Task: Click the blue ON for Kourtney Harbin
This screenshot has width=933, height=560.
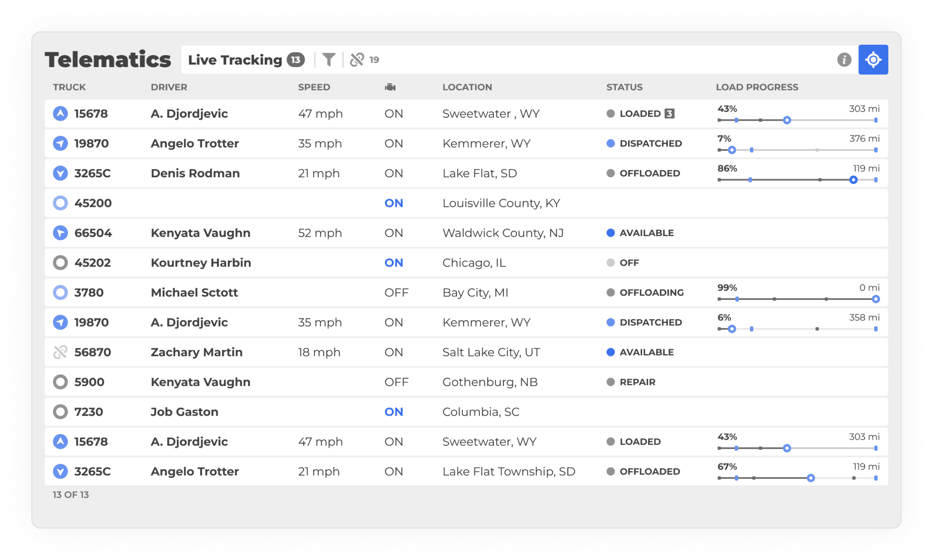Action: 394,263
